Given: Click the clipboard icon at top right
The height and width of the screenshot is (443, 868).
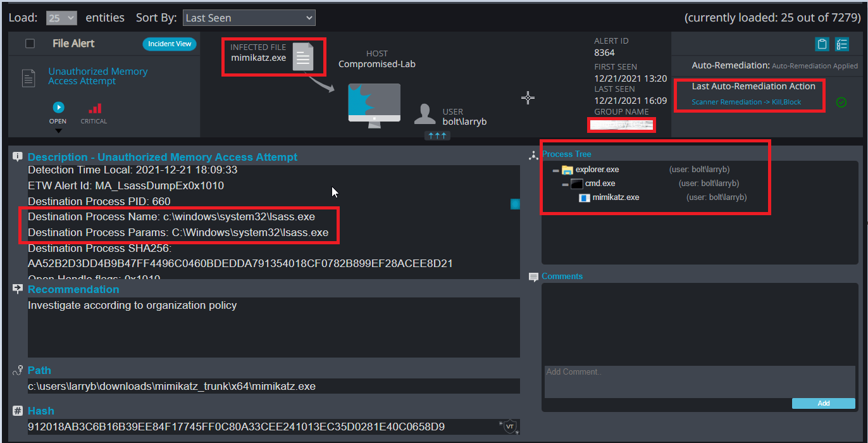Looking at the screenshot, I should (822, 44).
